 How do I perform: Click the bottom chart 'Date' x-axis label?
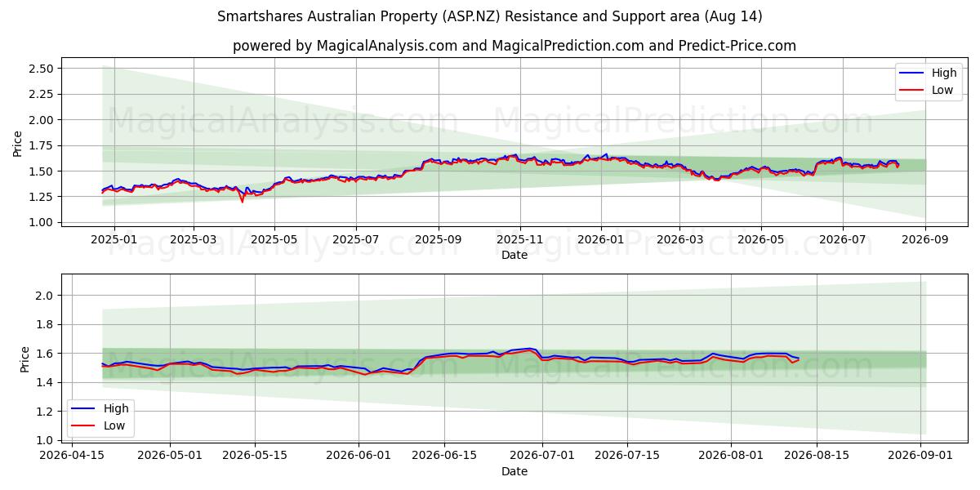coord(514,471)
